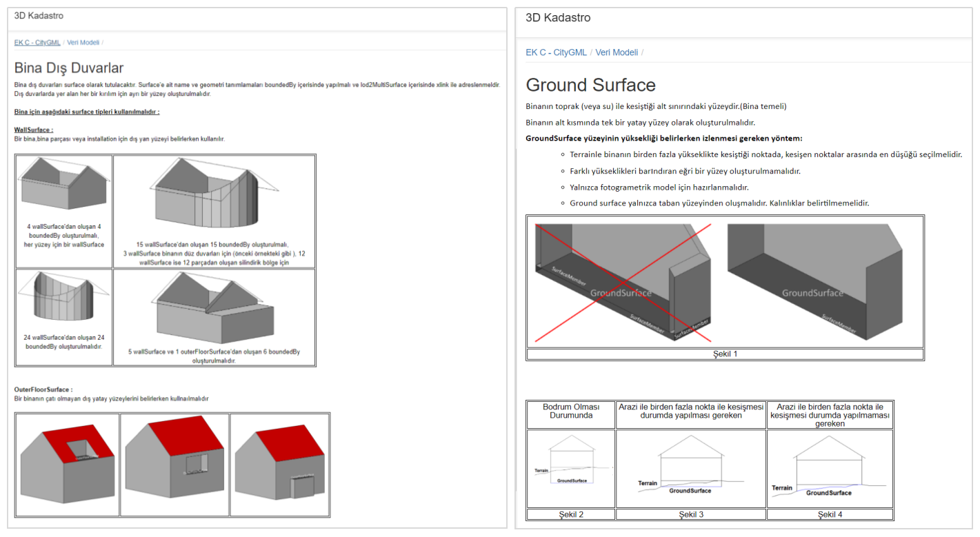Click the '4 wallSurface'dan oluşan 4' caption

(x=64, y=235)
